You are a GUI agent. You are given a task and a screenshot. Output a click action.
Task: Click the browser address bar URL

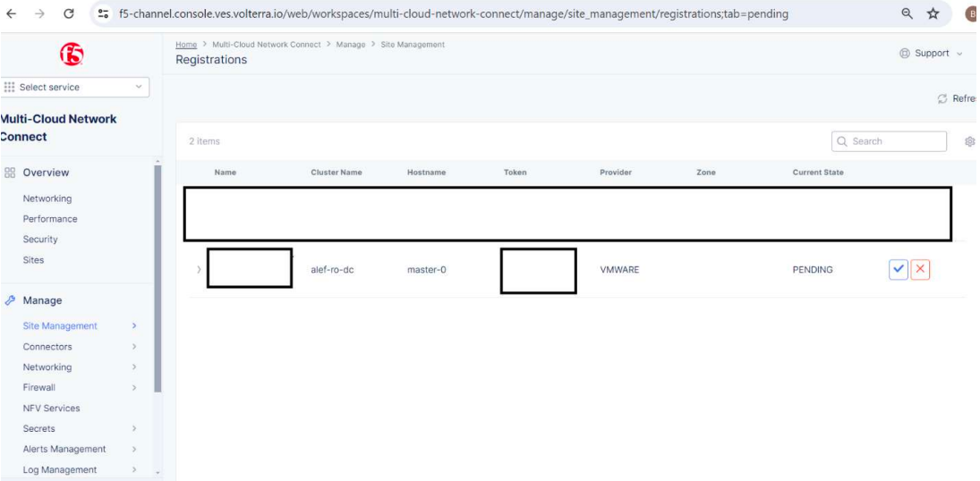coord(453,13)
